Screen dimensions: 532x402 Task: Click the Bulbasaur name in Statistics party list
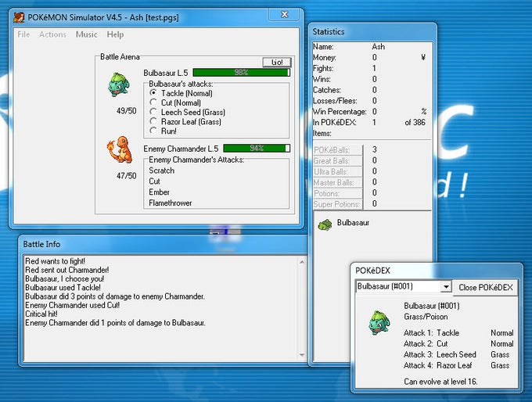[x=353, y=223]
